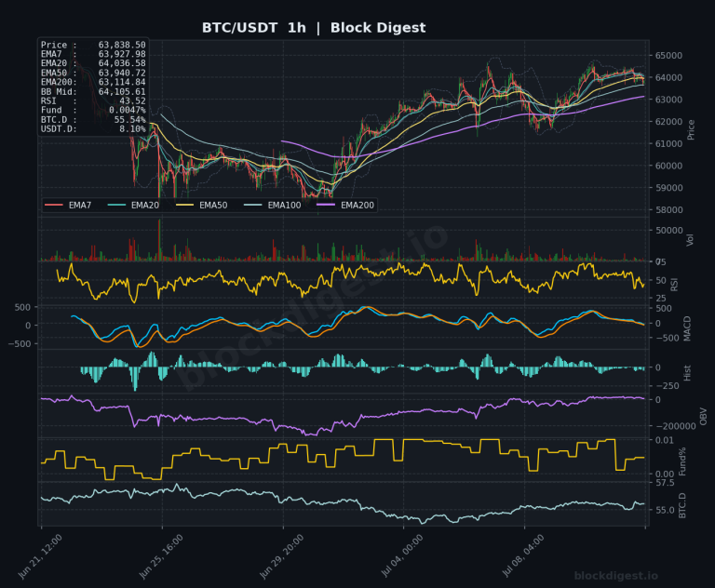Click the teal EMA20 legend line swatch
The height and width of the screenshot is (588, 715).
tap(116, 205)
